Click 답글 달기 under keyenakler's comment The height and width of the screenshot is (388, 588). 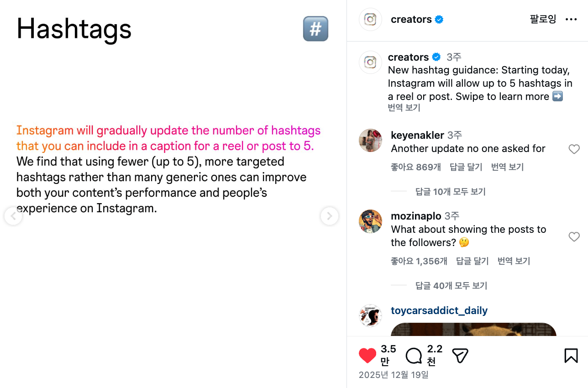tap(465, 167)
